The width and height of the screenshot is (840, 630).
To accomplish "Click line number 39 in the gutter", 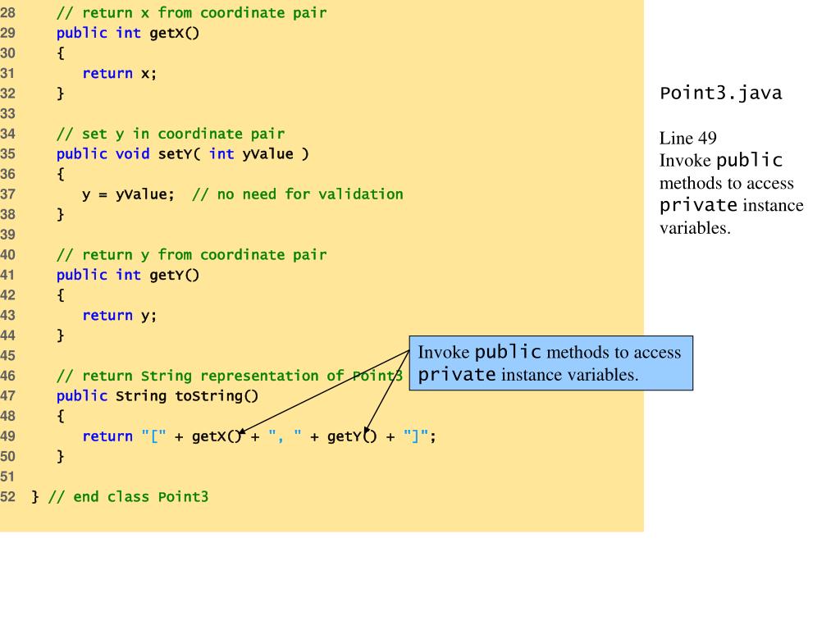I will pyautogui.click(x=8, y=235).
